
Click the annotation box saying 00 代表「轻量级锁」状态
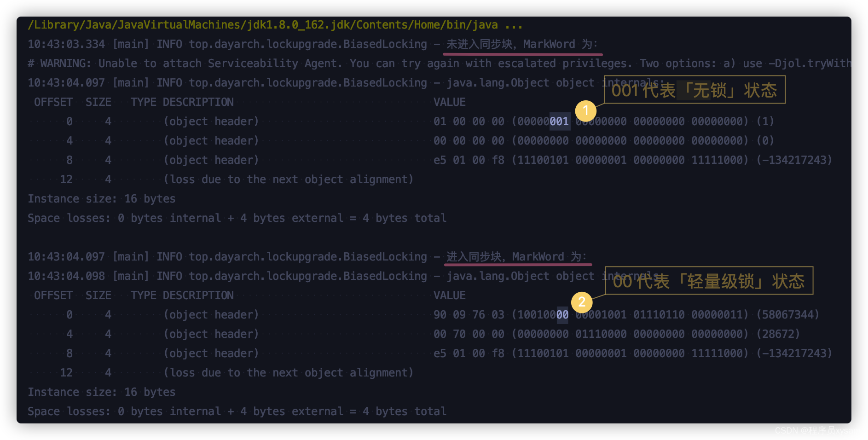(x=710, y=281)
